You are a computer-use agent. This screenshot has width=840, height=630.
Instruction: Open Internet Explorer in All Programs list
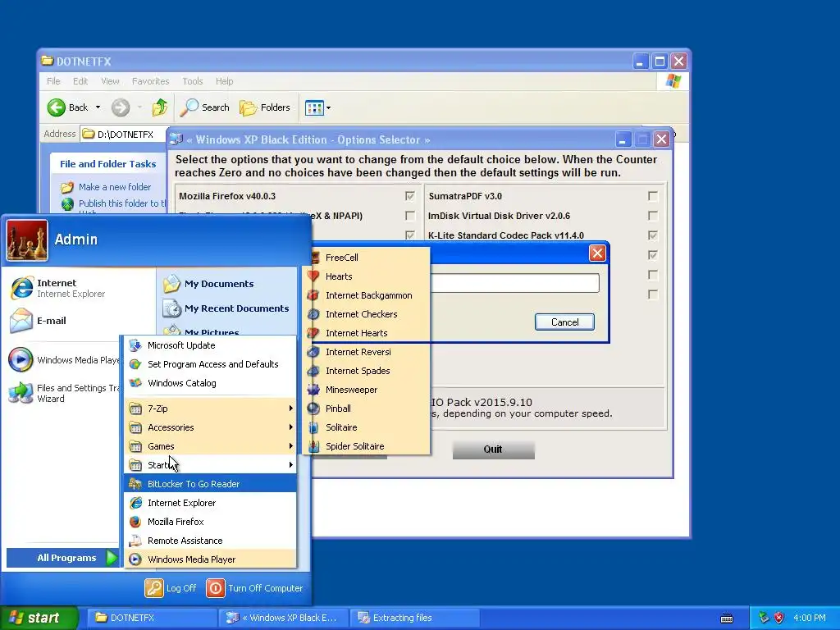pyautogui.click(x=210, y=503)
